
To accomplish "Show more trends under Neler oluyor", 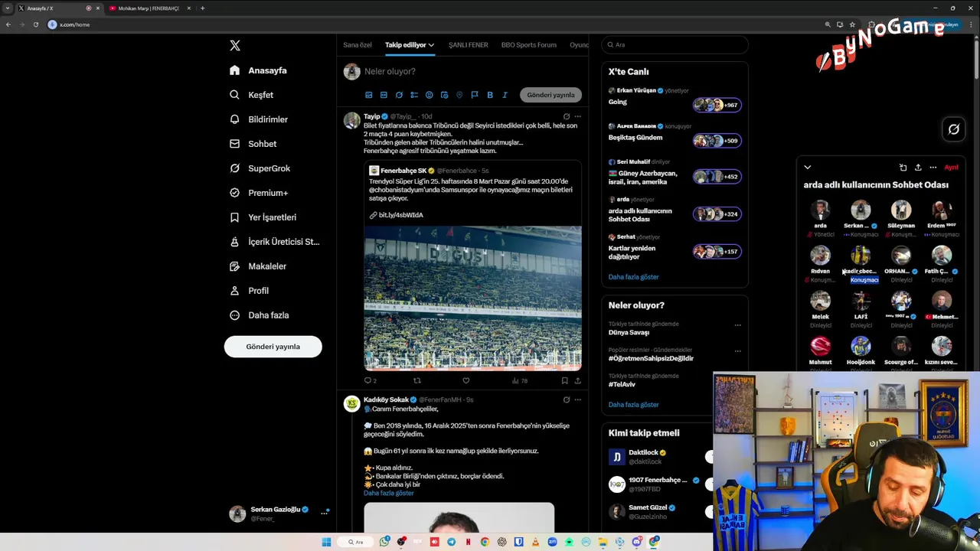I will pyautogui.click(x=633, y=405).
